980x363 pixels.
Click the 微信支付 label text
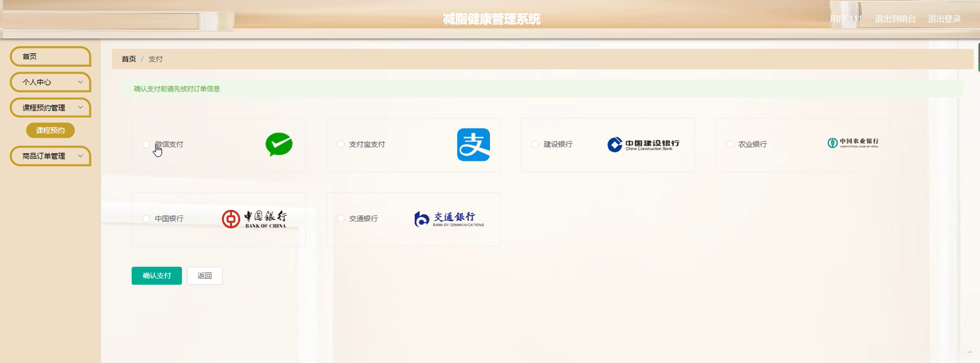(x=169, y=144)
